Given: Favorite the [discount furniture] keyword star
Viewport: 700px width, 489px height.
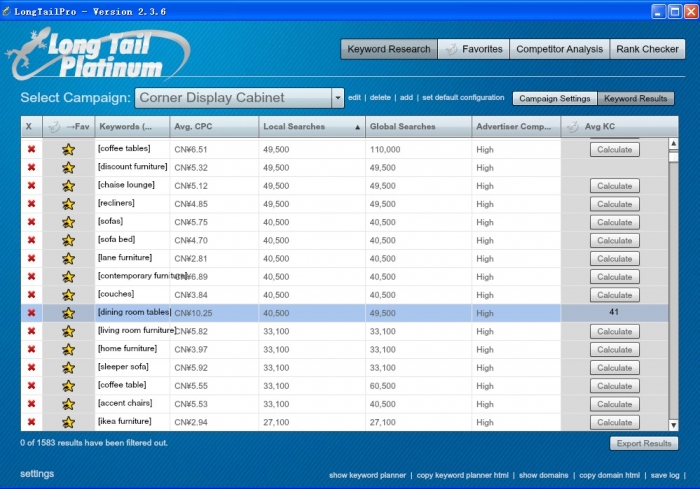Looking at the screenshot, I should point(68,167).
